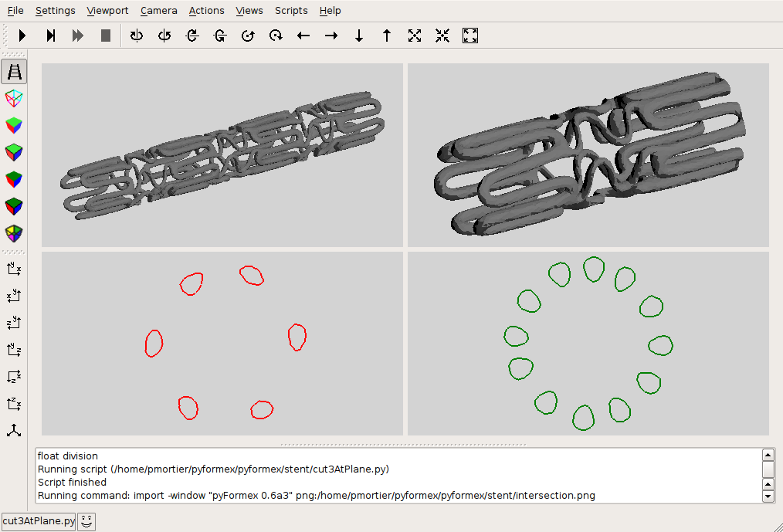Click the pan up arrow icon
This screenshot has width=783, height=532.
click(387, 36)
